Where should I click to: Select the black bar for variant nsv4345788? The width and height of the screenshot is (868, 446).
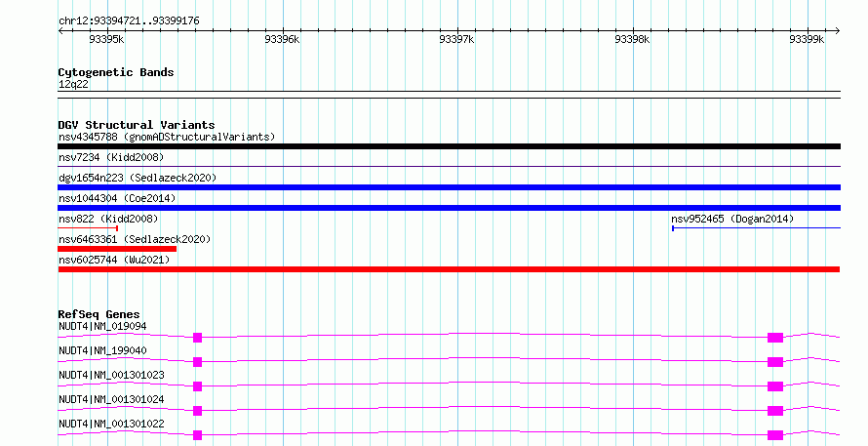tap(449, 146)
